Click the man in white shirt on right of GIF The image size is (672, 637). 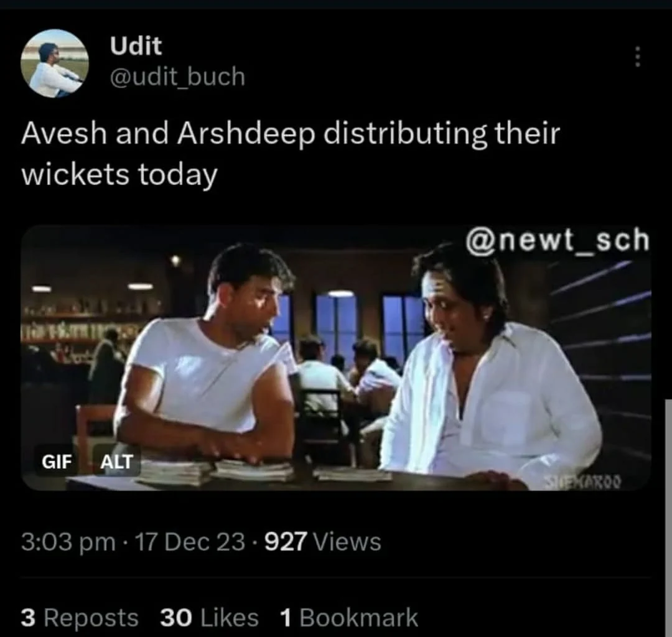[x=488, y=364]
